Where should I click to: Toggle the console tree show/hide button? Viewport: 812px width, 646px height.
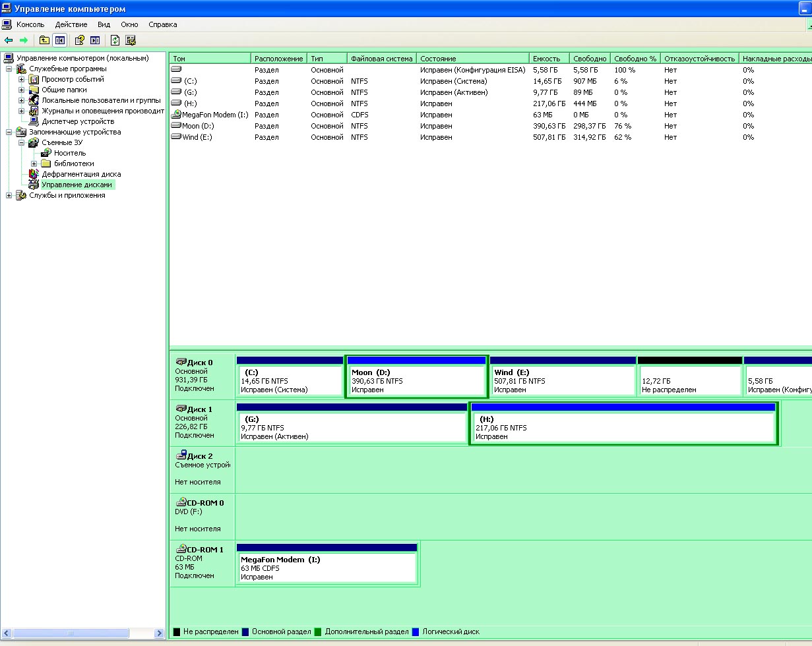point(60,40)
